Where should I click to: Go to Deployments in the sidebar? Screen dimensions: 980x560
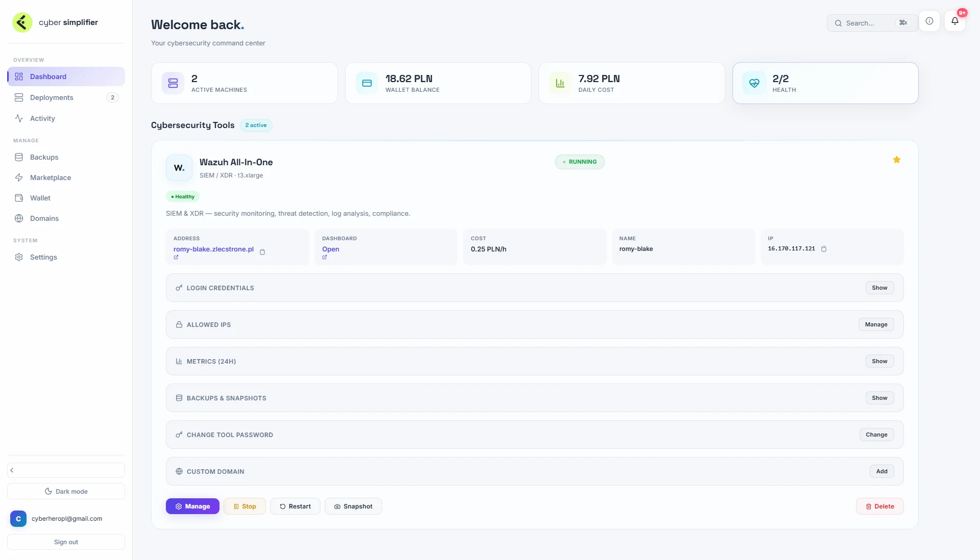(66, 97)
